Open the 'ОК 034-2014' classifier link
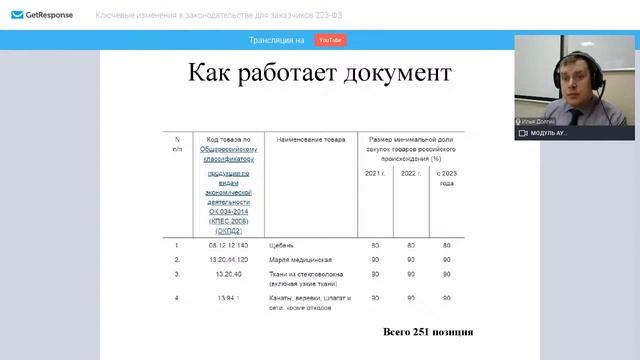The height and width of the screenshot is (360, 640). click(x=229, y=211)
